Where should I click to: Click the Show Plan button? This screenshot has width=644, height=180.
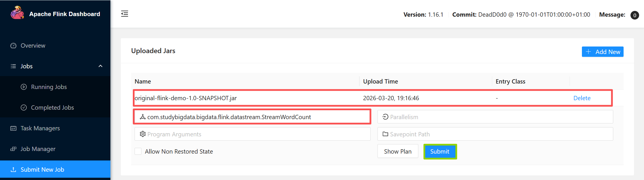tap(398, 151)
